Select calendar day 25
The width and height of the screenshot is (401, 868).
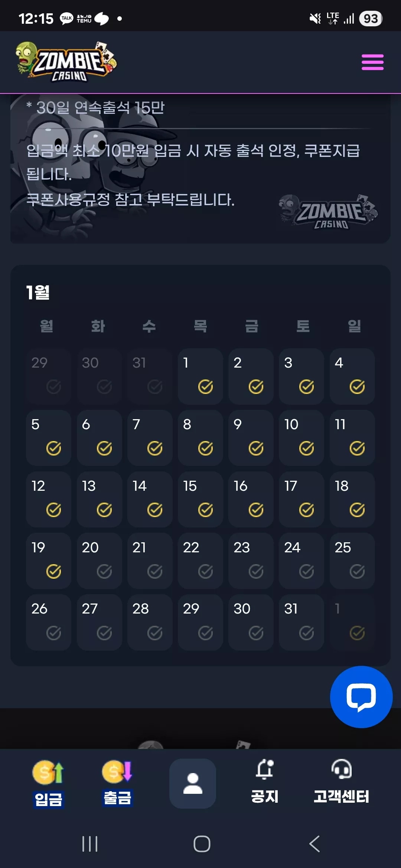352,561
